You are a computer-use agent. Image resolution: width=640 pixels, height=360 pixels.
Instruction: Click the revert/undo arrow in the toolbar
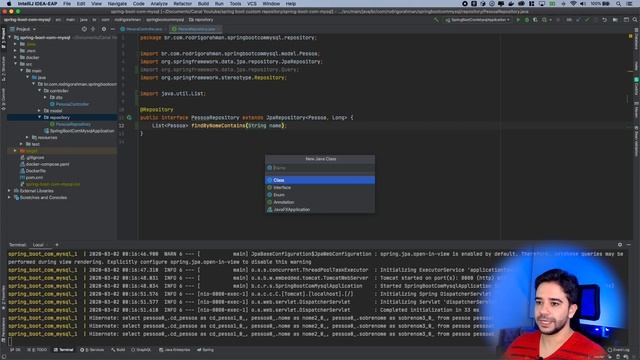pos(604,20)
